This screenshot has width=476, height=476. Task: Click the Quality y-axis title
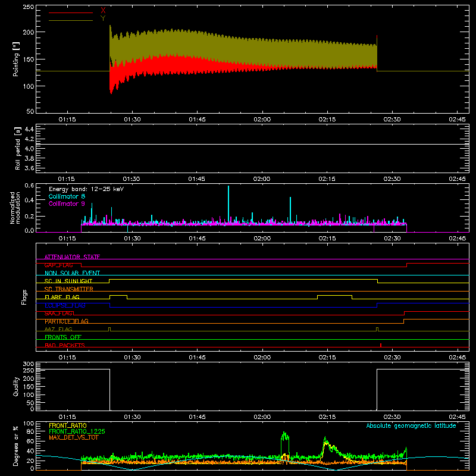tap(16, 386)
